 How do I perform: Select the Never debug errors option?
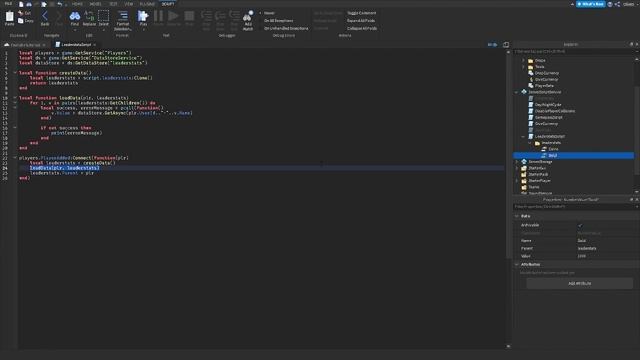click(x=269, y=13)
